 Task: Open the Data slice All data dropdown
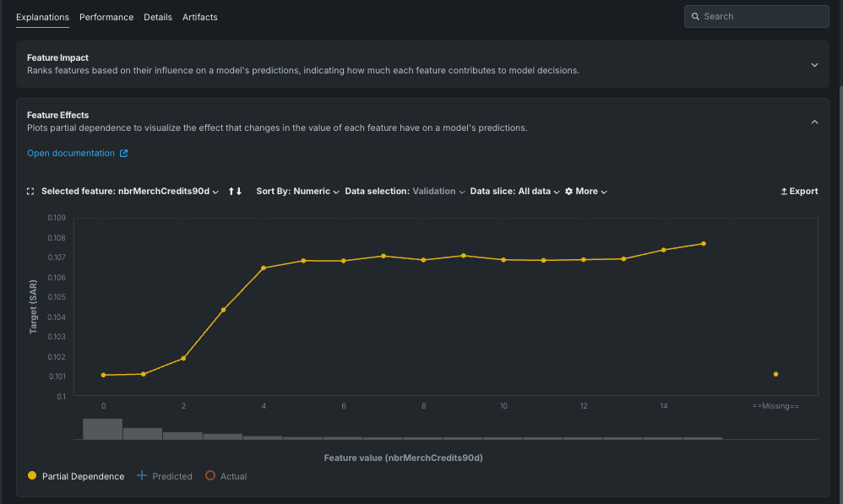[x=514, y=192]
